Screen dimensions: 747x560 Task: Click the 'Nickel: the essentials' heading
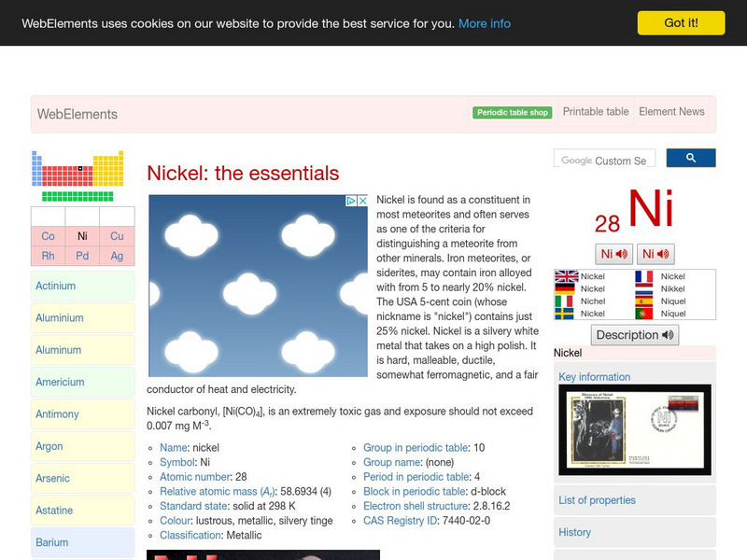pos(243,174)
